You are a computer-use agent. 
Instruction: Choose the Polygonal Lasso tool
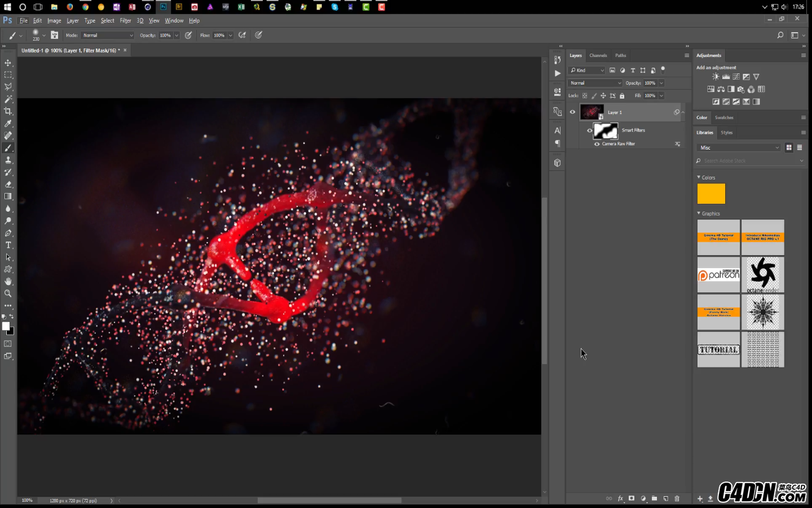(x=8, y=87)
